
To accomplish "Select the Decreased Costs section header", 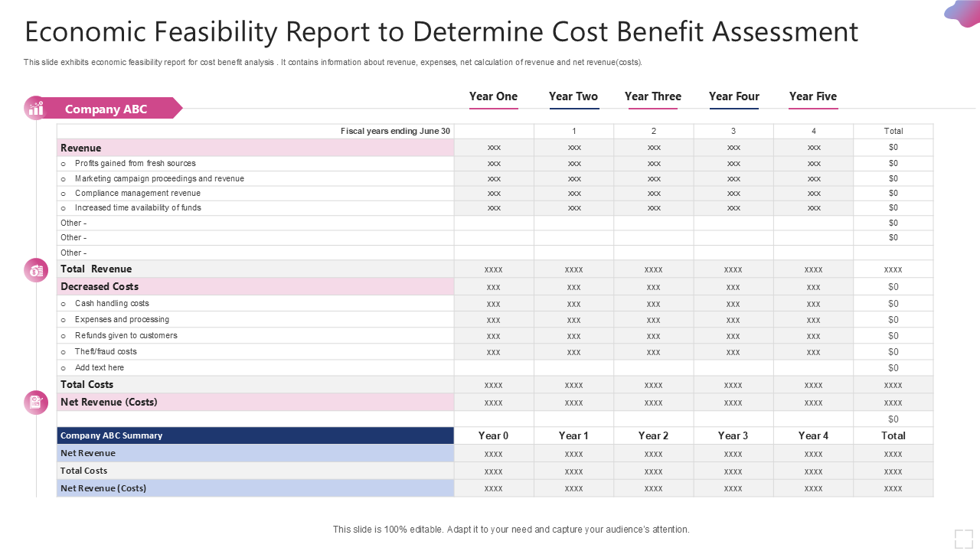I will point(256,286).
